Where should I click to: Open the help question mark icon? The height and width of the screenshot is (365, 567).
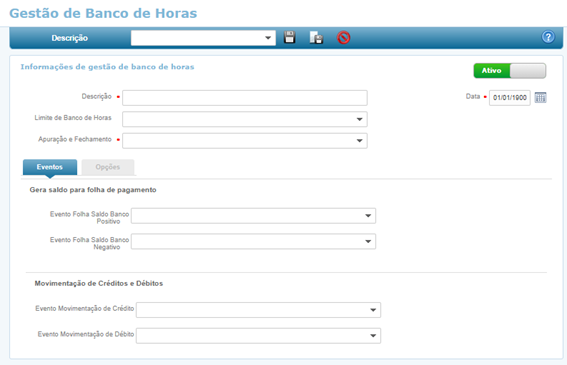click(548, 37)
